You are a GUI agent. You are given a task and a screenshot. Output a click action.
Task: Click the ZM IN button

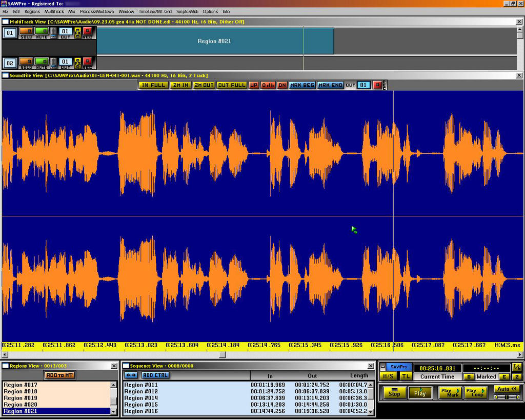(180, 85)
